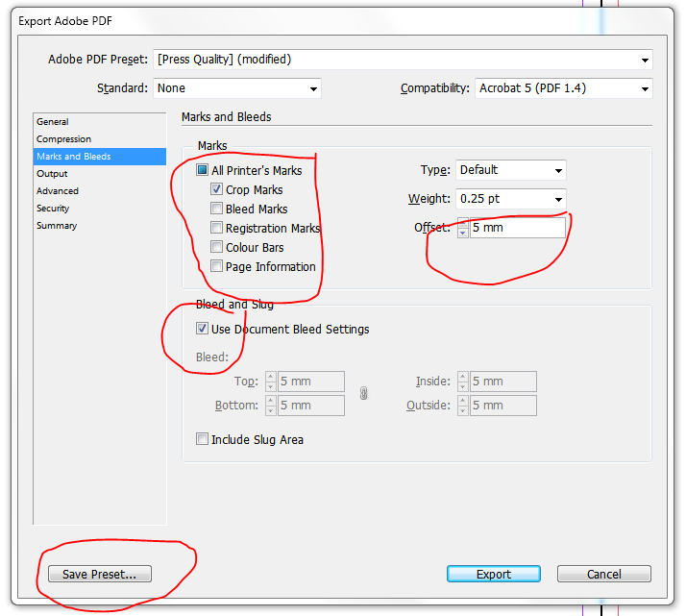Decrease the Offset stepper value
Image resolution: width=686 pixels, height=616 pixels.
(x=463, y=233)
